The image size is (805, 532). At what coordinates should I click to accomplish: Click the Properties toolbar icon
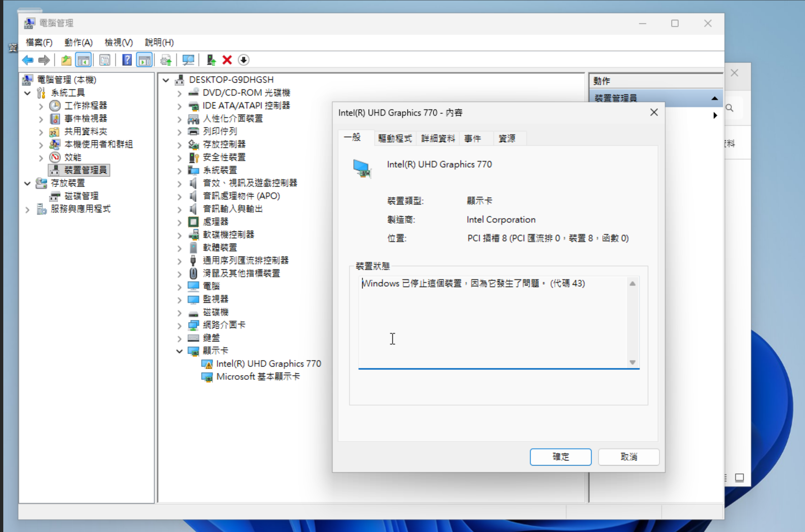click(105, 60)
